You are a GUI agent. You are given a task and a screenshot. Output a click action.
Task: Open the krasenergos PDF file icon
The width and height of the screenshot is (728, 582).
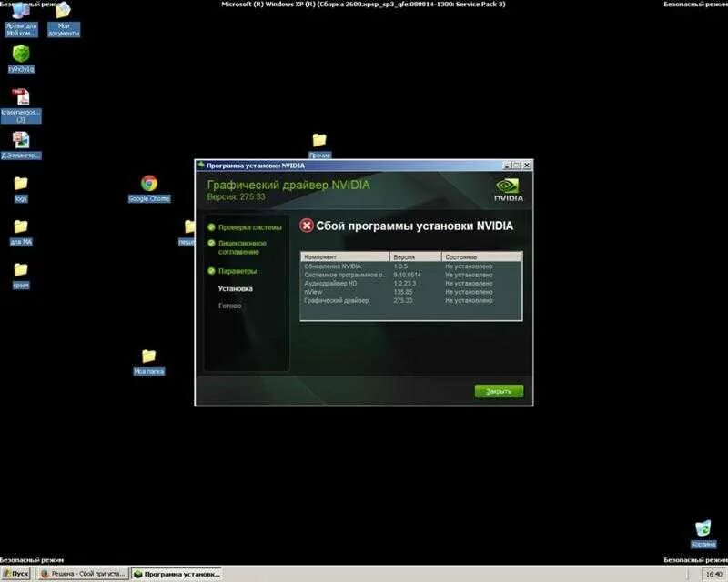(x=21, y=105)
